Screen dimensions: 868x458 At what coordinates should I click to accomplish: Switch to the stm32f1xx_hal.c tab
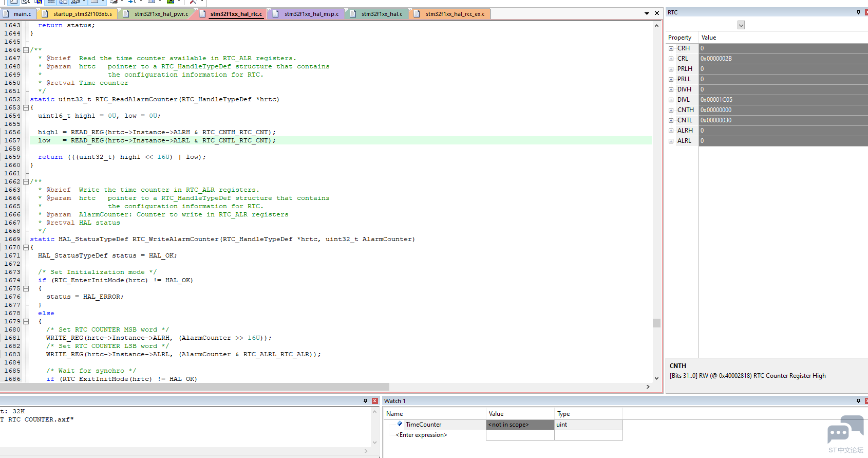377,14
